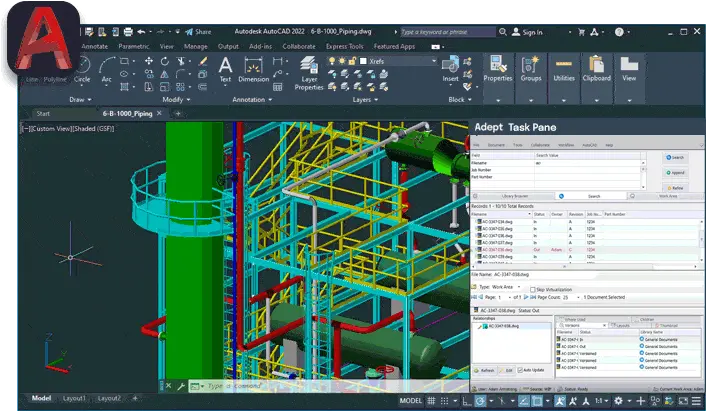The height and width of the screenshot is (411, 706).
Task: Pick the Mirror tool in Modify
Action: click(165, 74)
